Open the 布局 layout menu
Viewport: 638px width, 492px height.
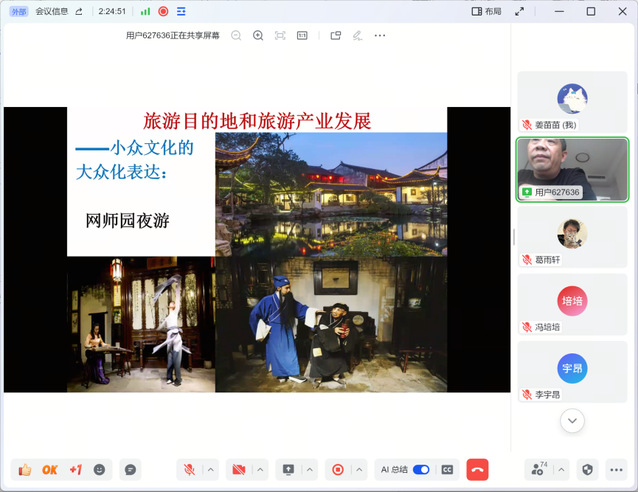[486, 11]
